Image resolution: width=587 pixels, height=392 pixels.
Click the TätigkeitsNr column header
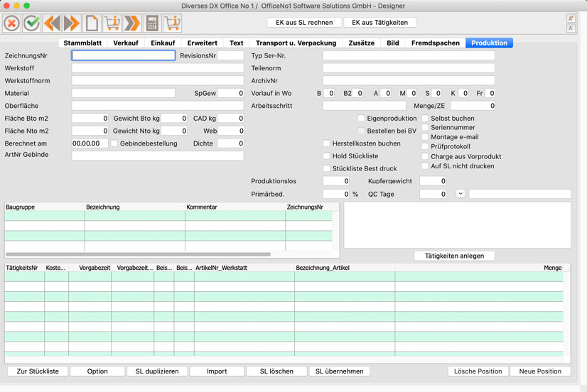tap(24, 268)
